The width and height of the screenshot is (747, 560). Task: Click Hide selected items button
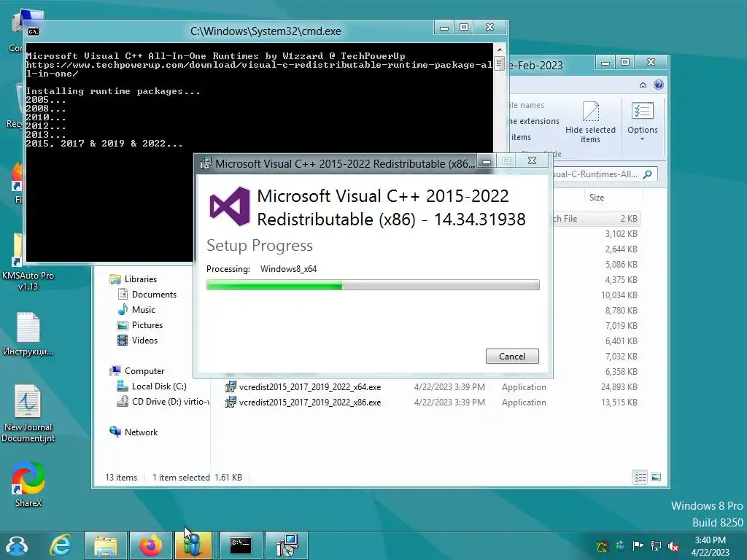[x=590, y=122]
